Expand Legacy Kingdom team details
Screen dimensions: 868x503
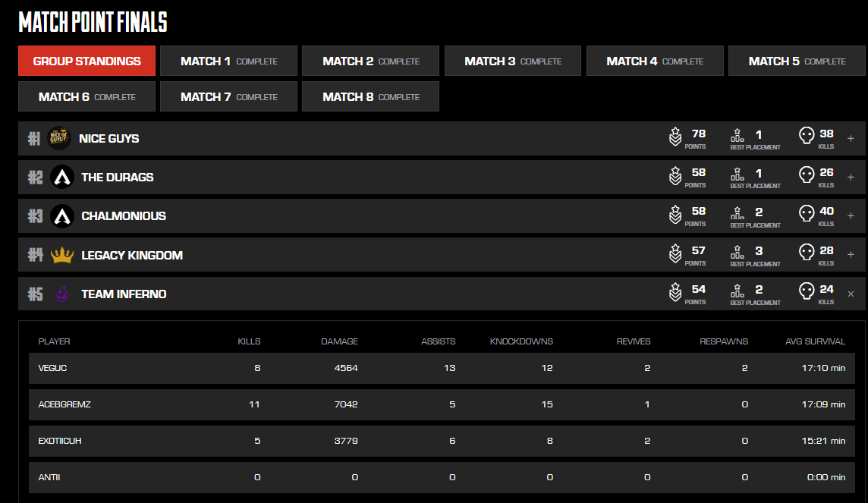851,255
